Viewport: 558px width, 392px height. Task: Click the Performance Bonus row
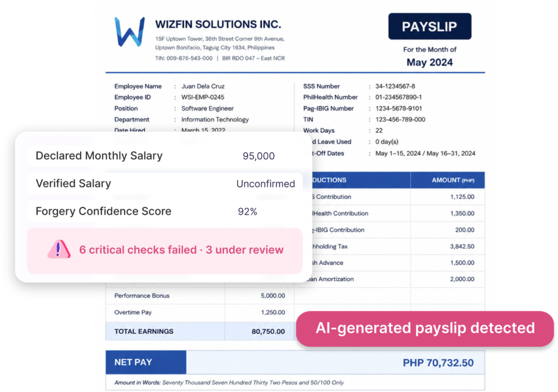click(x=200, y=296)
